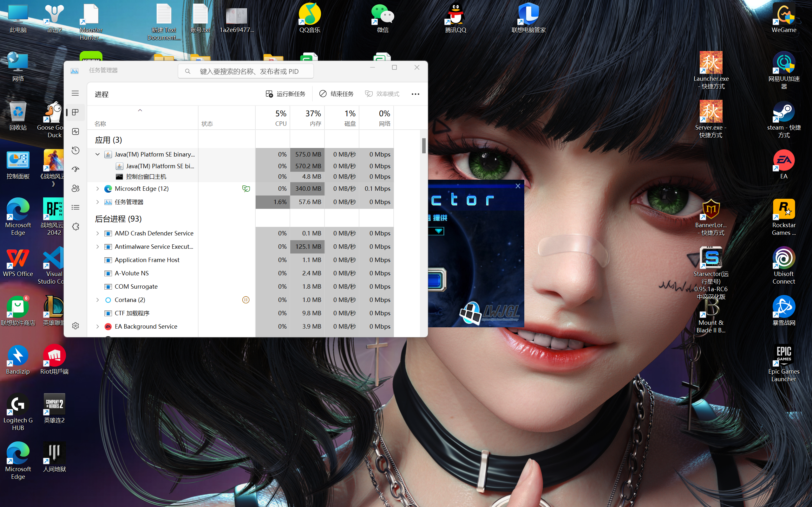Open the dropdown in Starsector launcher
This screenshot has width=812, height=507.
(439, 231)
